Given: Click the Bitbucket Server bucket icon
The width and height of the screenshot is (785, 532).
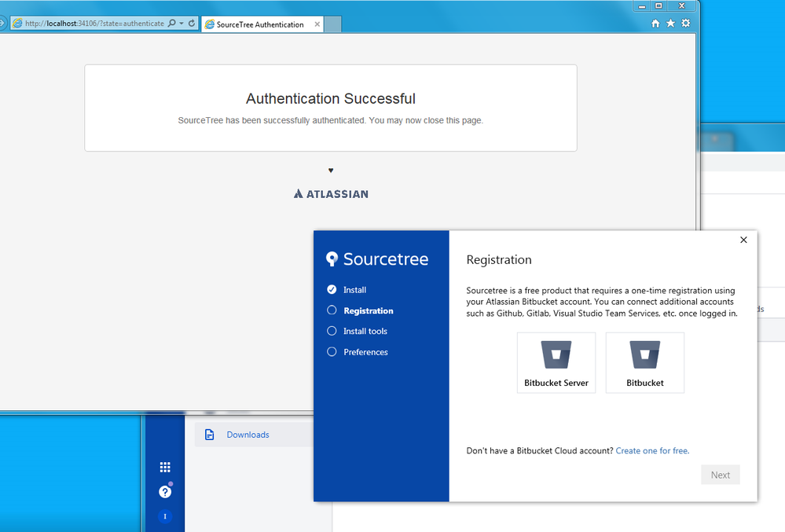Looking at the screenshot, I should (x=556, y=354).
